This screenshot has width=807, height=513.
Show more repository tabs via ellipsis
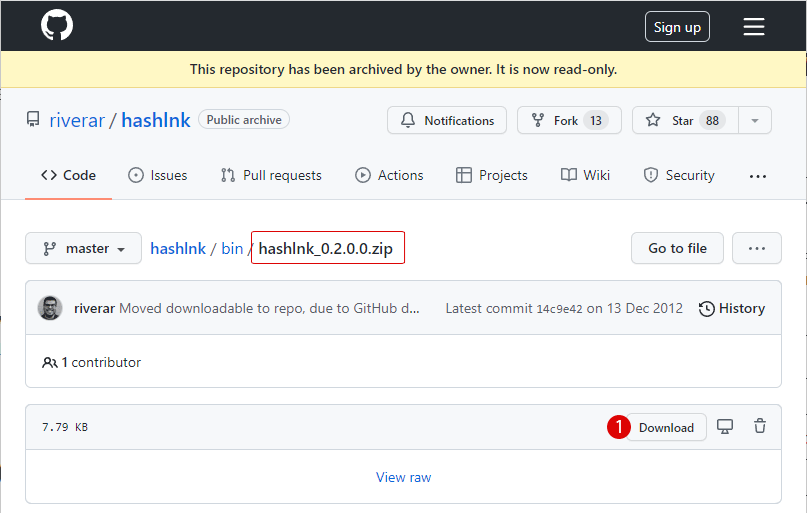click(758, 176)
